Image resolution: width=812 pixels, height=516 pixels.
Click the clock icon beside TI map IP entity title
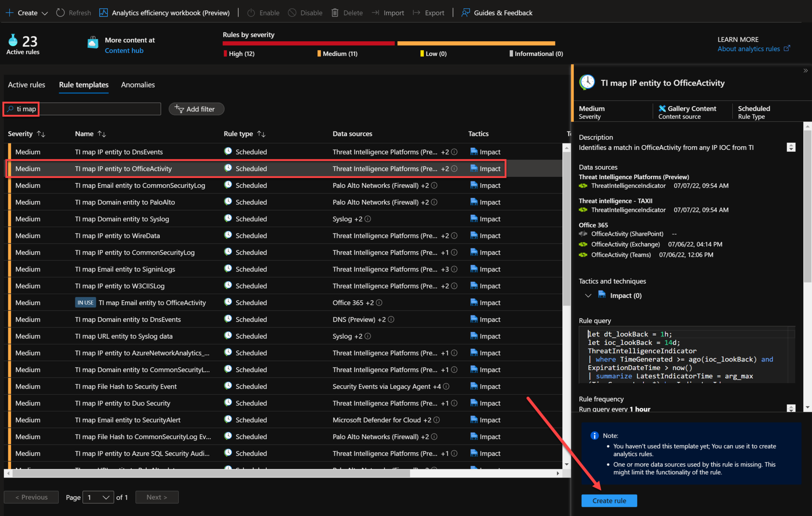587,82
